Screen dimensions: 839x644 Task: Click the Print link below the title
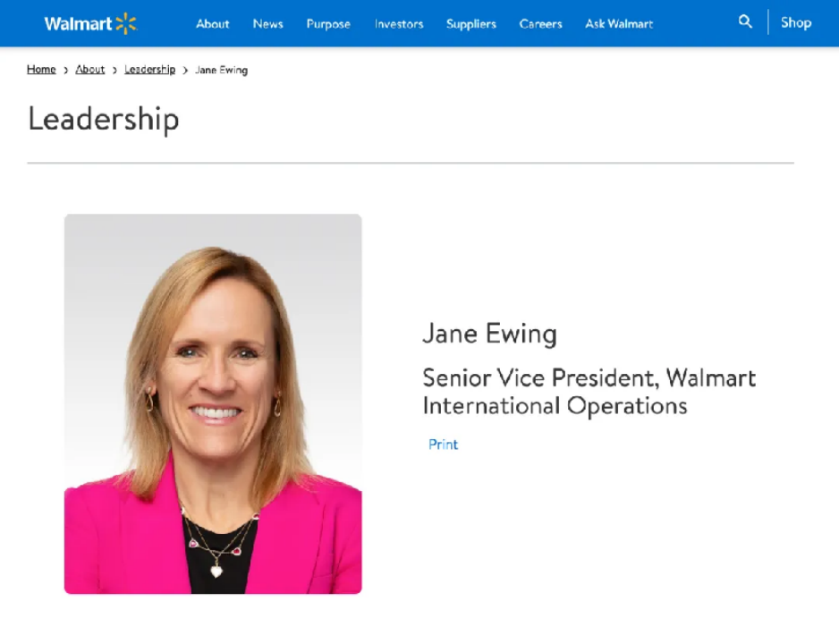click(x=443, y=445)
